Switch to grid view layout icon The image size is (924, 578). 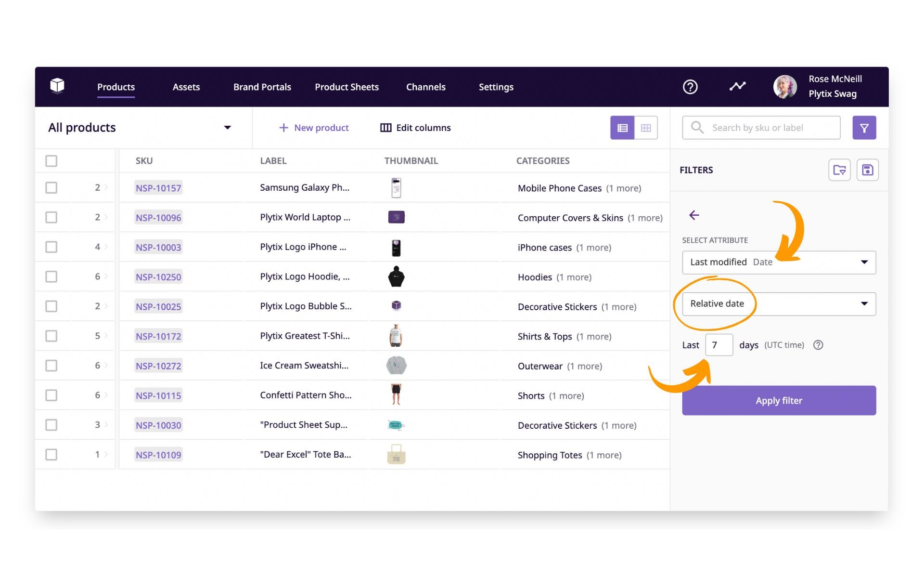pos(646,128)
